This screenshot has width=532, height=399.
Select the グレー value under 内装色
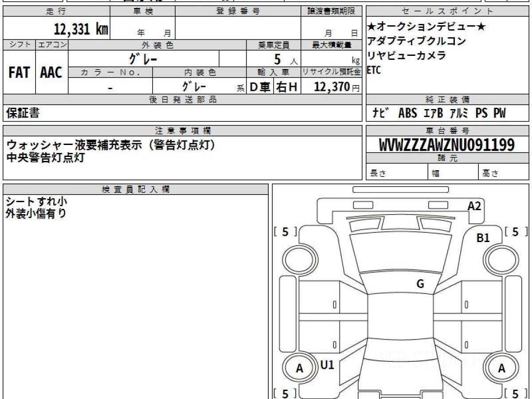(x=194, y=86)
